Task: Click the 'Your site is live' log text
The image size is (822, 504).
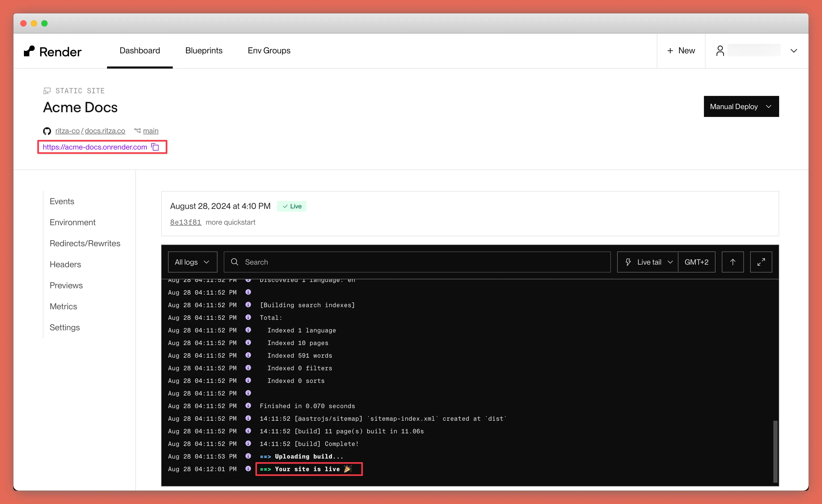Action: pyautogui.click(x=307, y=469)
